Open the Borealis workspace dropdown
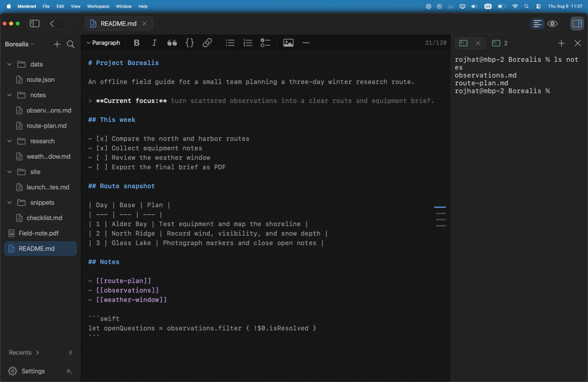Image resolution: width=588 pixels, height=382 pixels. point(19,44)
